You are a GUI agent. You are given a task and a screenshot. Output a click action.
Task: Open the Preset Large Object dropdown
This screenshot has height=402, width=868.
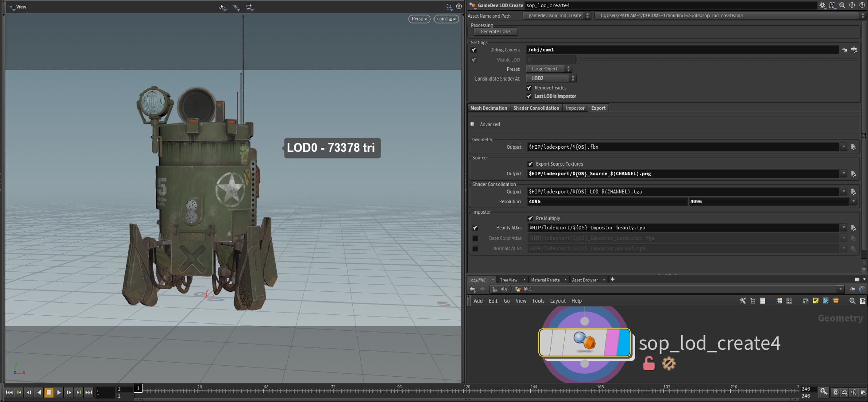pyautogui.click(x=549, y=69)
